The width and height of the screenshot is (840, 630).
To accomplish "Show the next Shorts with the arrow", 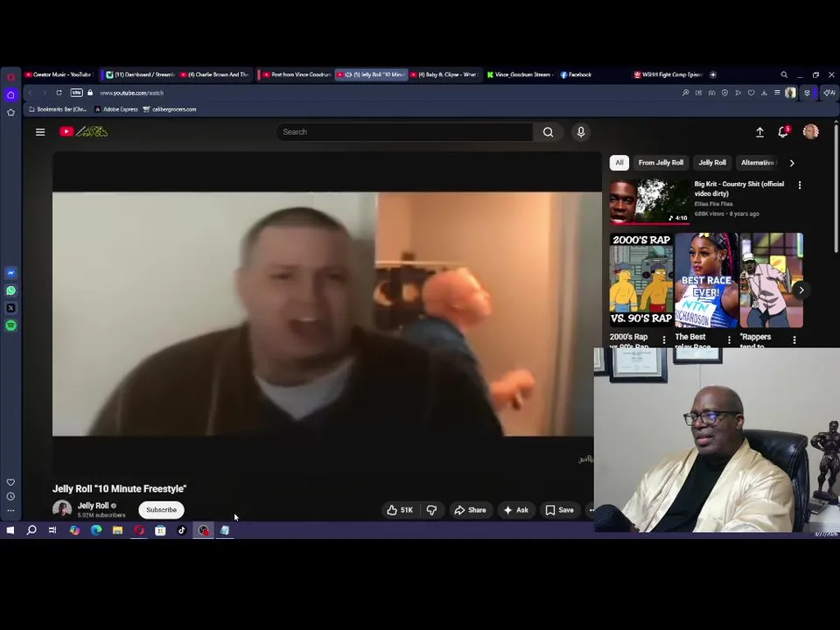I will tap(801, 290).
